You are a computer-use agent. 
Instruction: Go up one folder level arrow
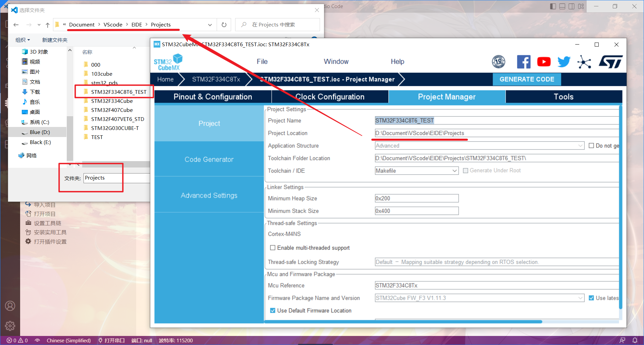point(48,25)
